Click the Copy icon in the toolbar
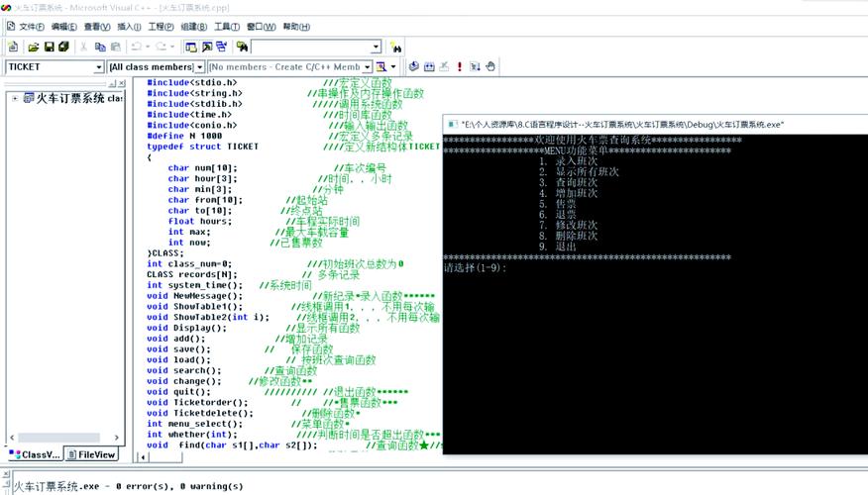This screenshot has width=868, height=495. coord(100,47)
